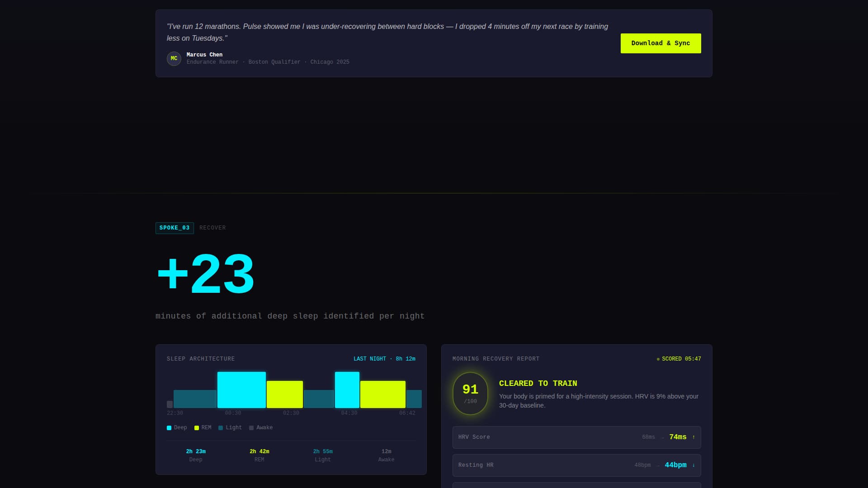Open the HRV Score row
Viewport: 868px width, 488px height.
pyautogui.click(x=577, y=437)
